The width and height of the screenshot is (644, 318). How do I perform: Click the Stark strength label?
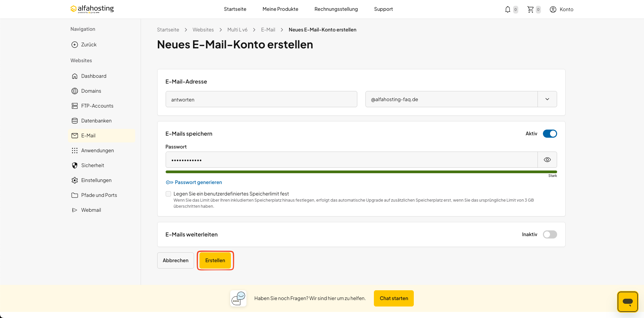[553, 176]
